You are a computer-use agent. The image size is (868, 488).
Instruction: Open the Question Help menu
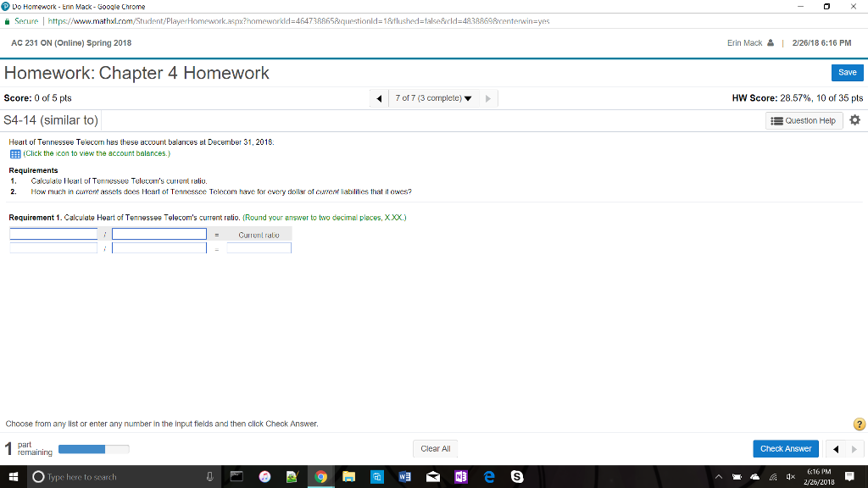click(803, 120)
